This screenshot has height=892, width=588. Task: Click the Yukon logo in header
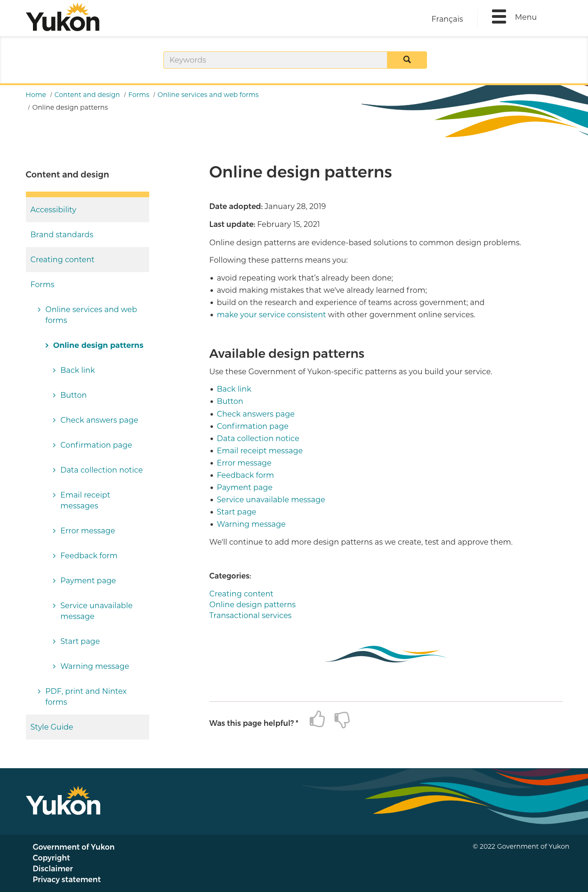point(63,18)
